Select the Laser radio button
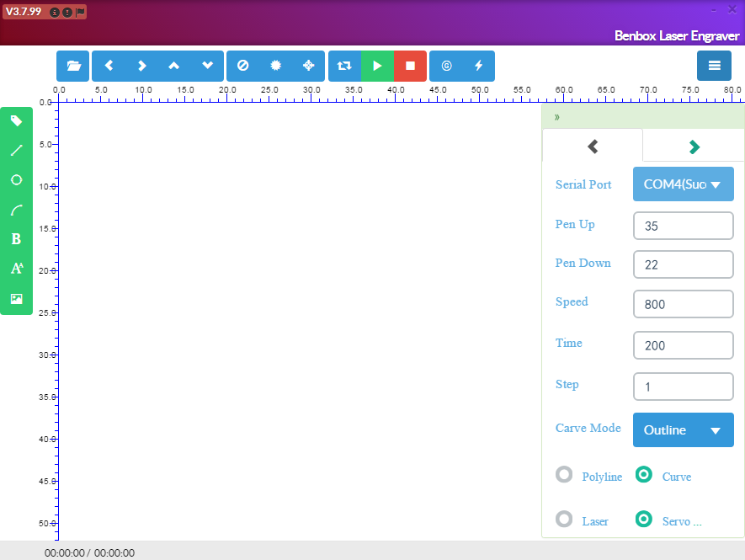This screenshot has width=745, height=560. [564, 519]
